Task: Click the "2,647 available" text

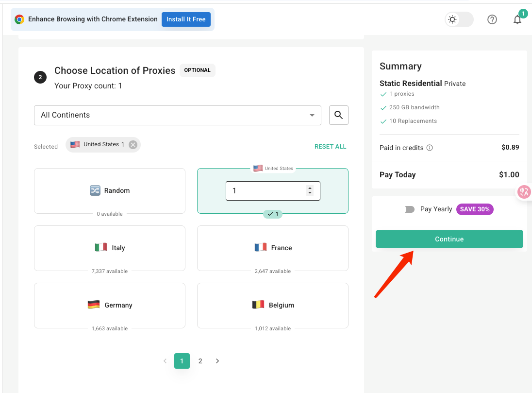Action: tap(273, 271)
